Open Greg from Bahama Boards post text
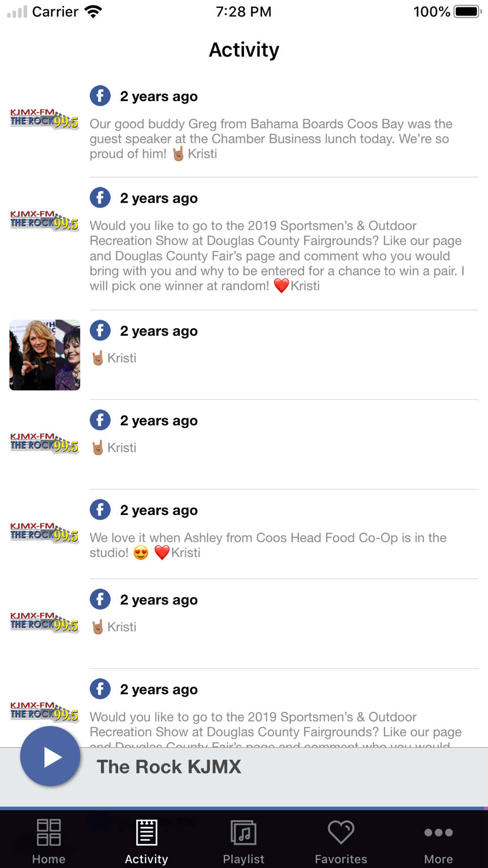 (x=271, y=139)
